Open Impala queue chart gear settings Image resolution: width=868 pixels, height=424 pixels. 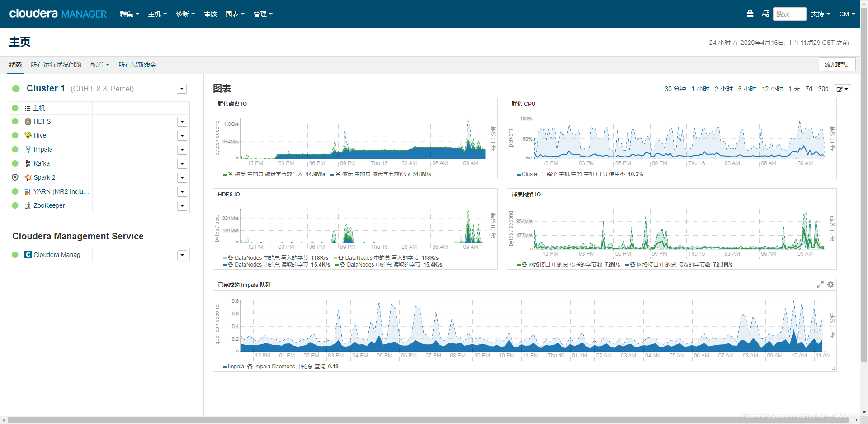[x=830, y=285]
